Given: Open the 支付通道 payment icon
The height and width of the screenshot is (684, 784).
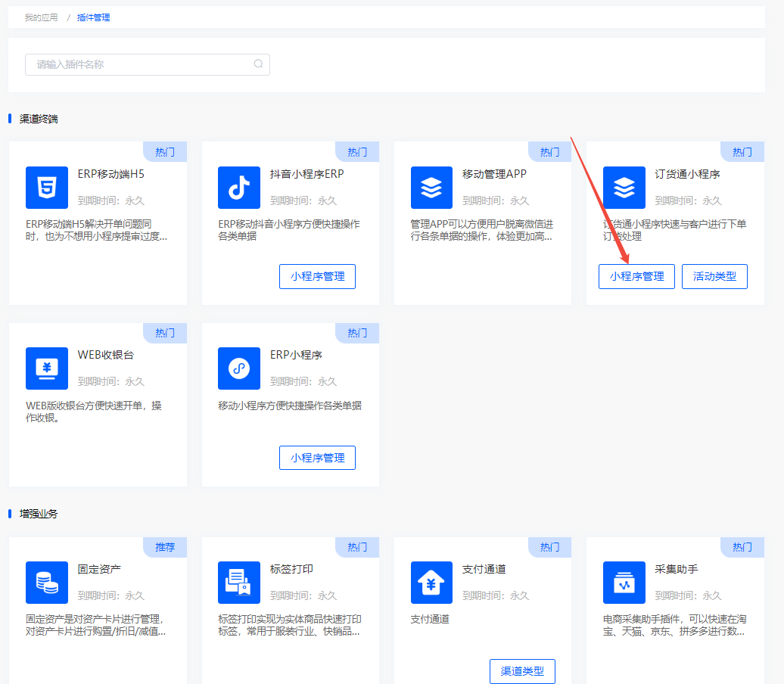Looking at the screenshot, I should (431, 583).
